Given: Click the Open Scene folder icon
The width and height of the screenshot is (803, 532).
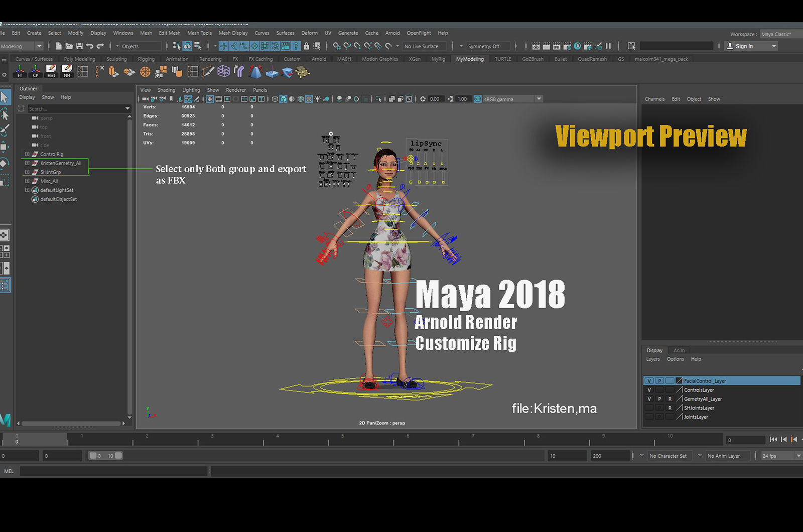Looking at the screenshot, I should coord(69,46).
